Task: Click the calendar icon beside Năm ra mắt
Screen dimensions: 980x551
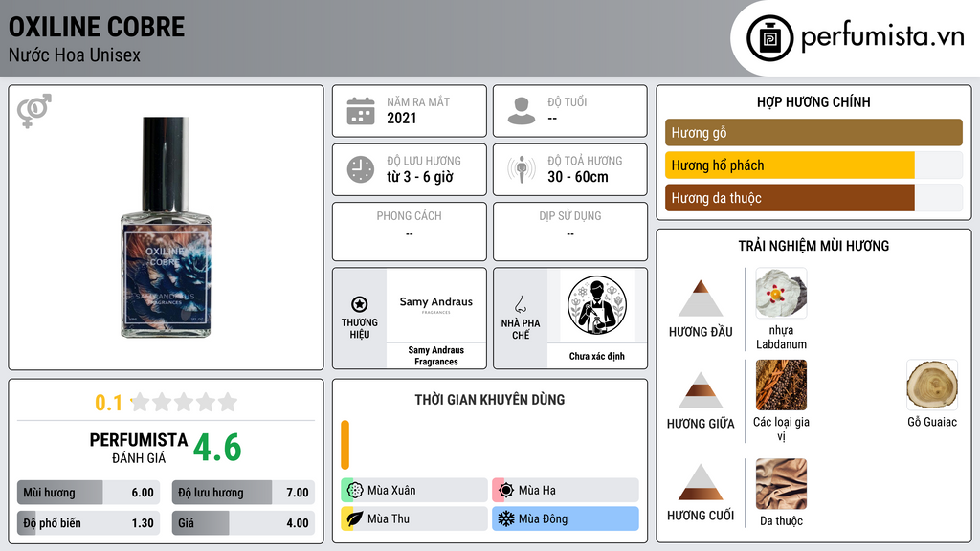Action: [x=361, y=111]
